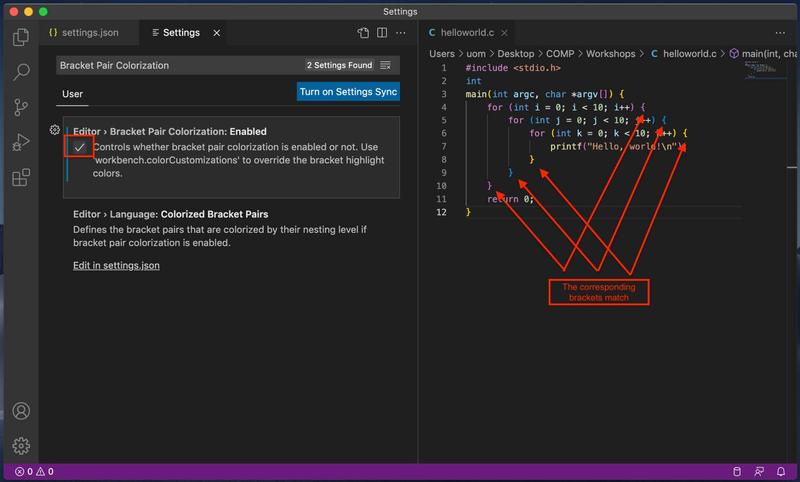The height and width of the screenshot is (482, 800).
Task: Switch to the settings.json tab
Action: tap(88, 33)
